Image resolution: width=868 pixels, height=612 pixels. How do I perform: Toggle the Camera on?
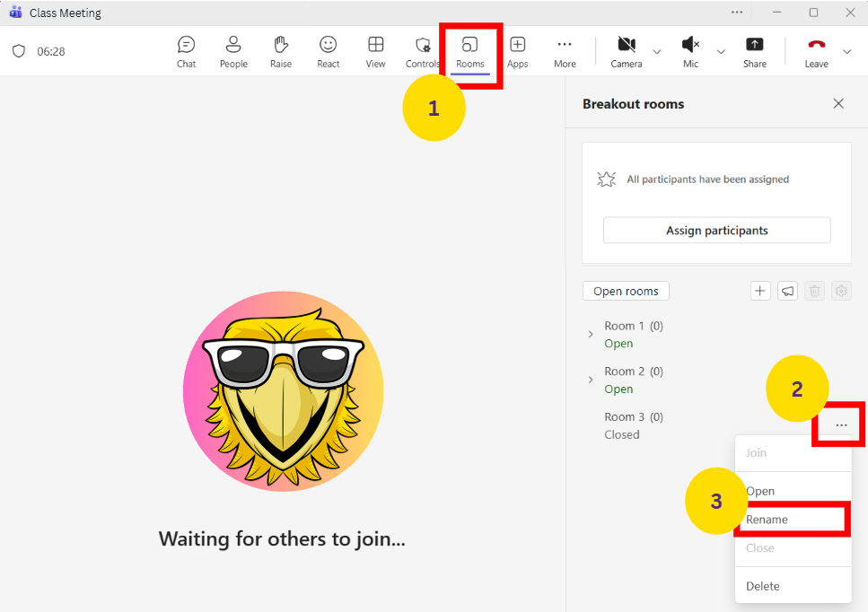tap(627, 51)
